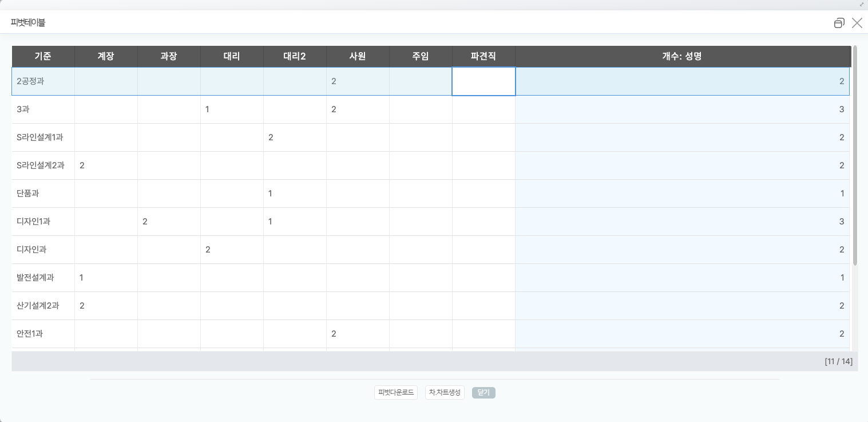The image size is (868, 422).
Task: Select the 계장 column header
Action: 106,57
